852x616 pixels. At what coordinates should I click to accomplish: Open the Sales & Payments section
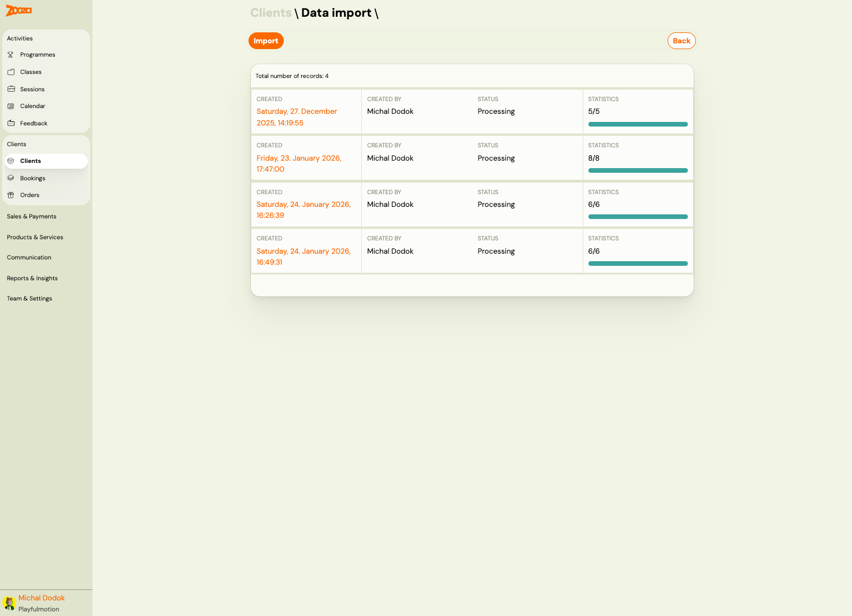click(31, 216)
